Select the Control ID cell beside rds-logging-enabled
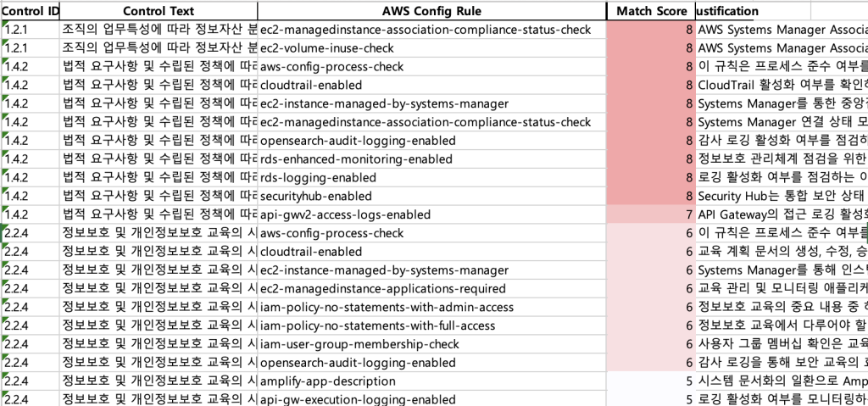 point(30,177)
